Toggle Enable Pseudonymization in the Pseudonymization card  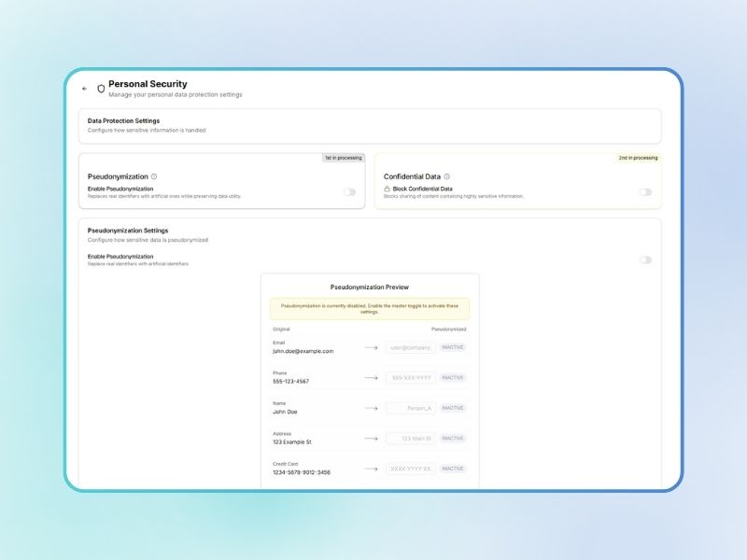[x=349, y=192]
